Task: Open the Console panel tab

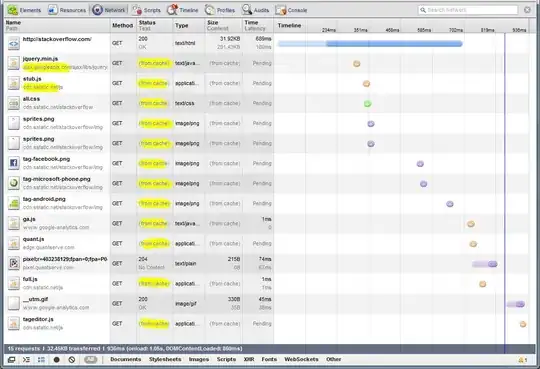Action: pyautogui.click(x=291, y=10)
